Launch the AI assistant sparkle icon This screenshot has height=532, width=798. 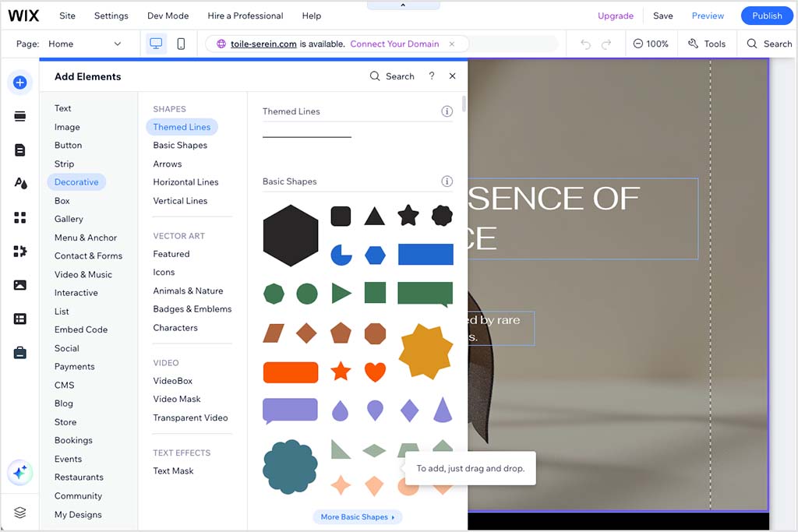20,473
